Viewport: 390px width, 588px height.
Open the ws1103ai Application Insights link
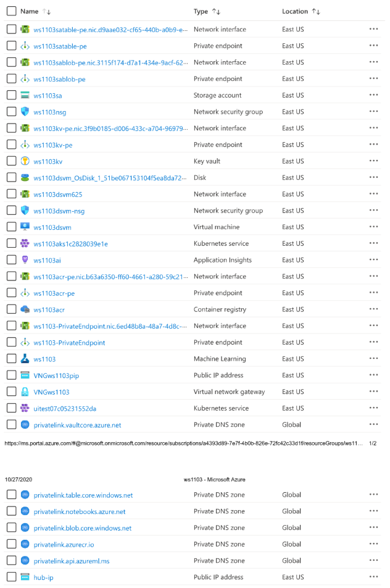click(47, 260)
